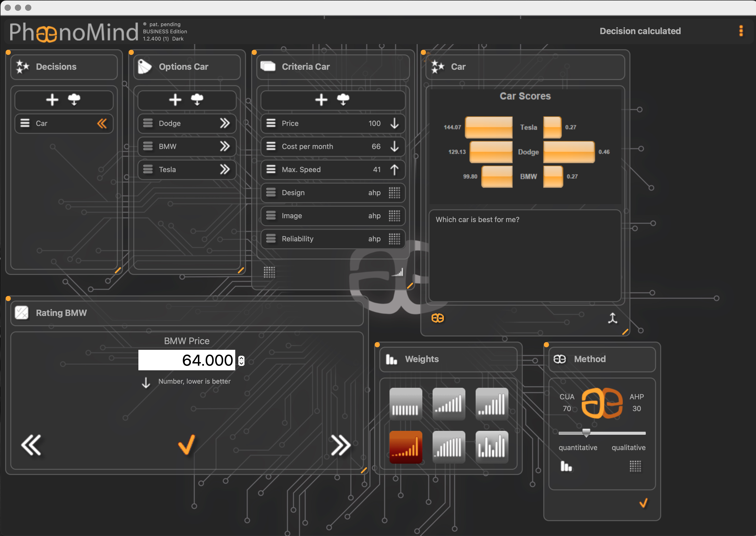756x536 pixels.
Task: Select the Price criterion row
Action: [333, 123]
